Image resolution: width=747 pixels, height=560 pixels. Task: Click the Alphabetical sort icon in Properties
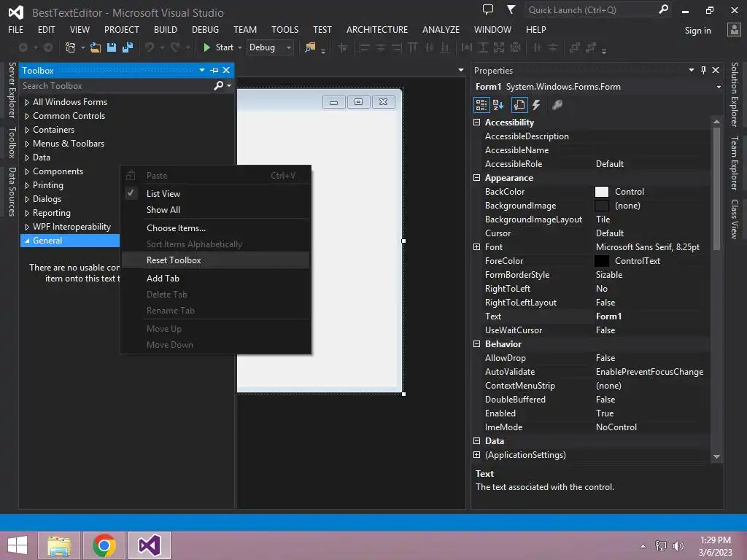tap(498, 105)
